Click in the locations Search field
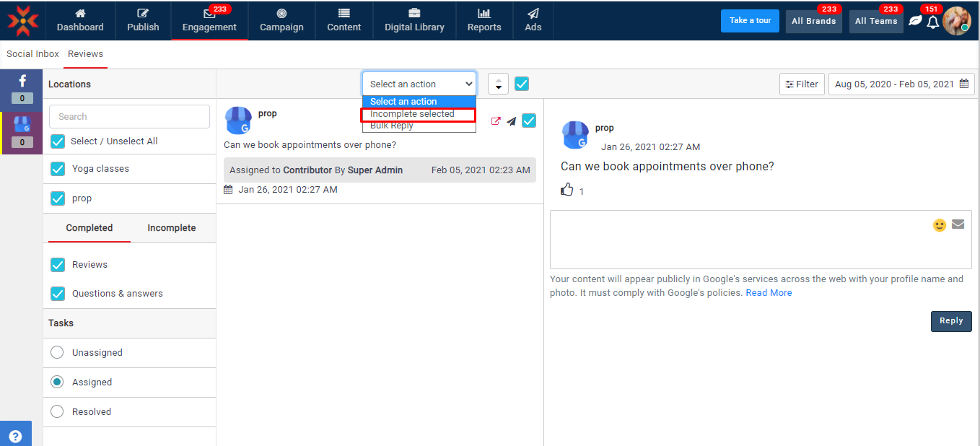 [x=129, y=117]
